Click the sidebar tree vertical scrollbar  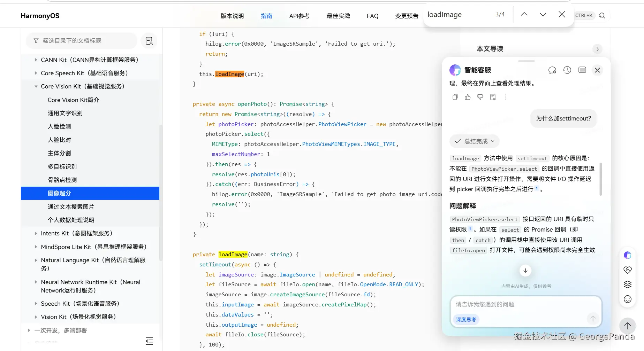(161, 193)
